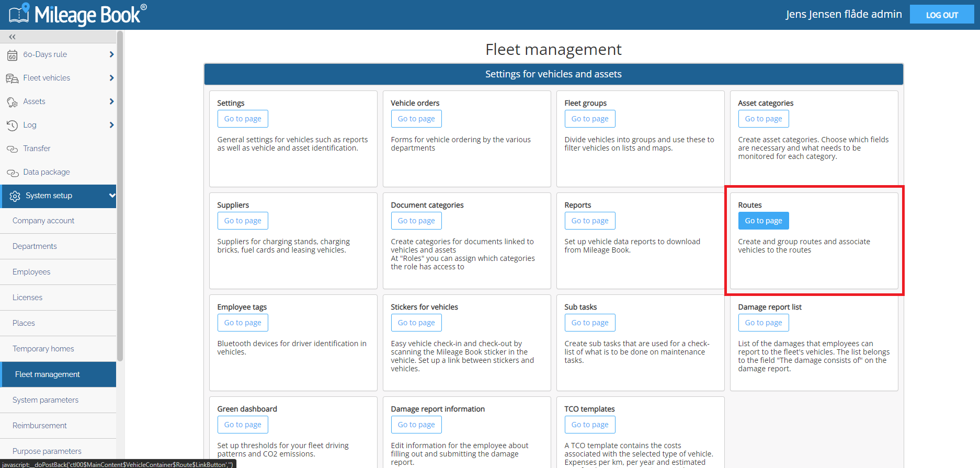Screen dimensions: 980x468
Task: Click the Data package cloud icon
Action: (12, 173)
